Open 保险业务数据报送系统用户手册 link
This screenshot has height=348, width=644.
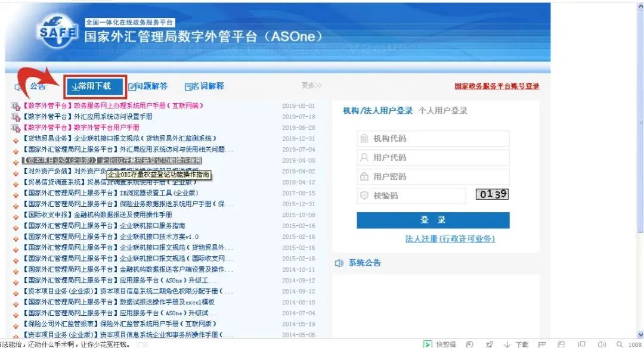177,204
